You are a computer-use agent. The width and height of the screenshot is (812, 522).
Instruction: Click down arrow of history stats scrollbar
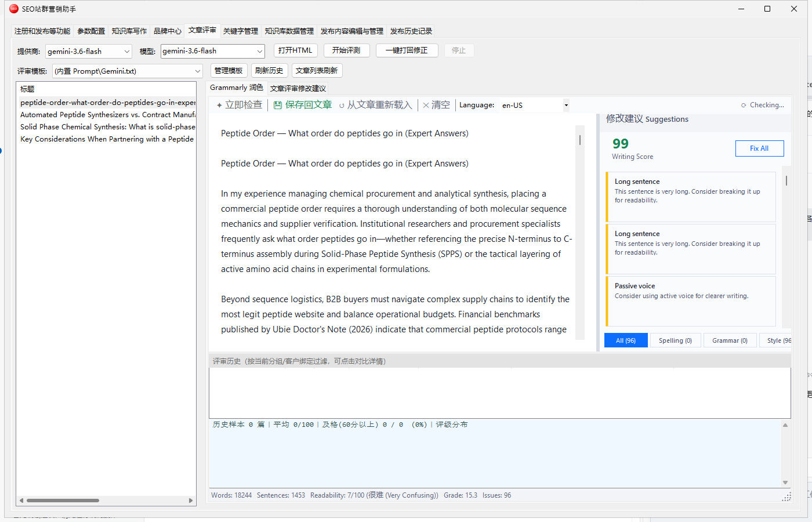[785, 483]
